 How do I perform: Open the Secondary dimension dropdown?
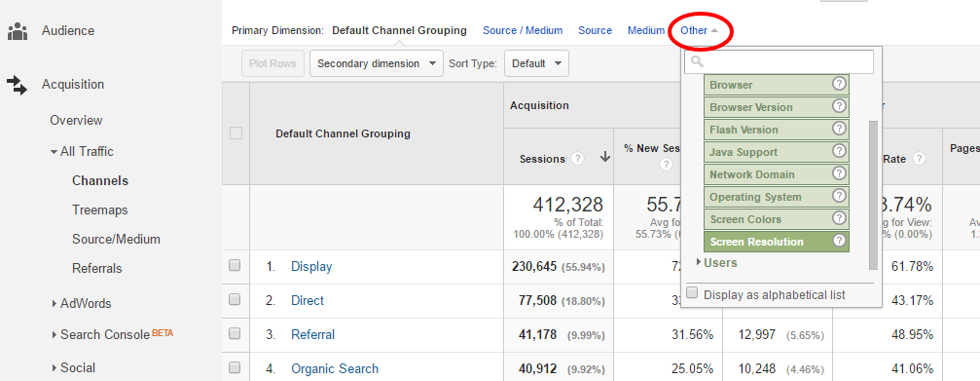click(377, 63)
